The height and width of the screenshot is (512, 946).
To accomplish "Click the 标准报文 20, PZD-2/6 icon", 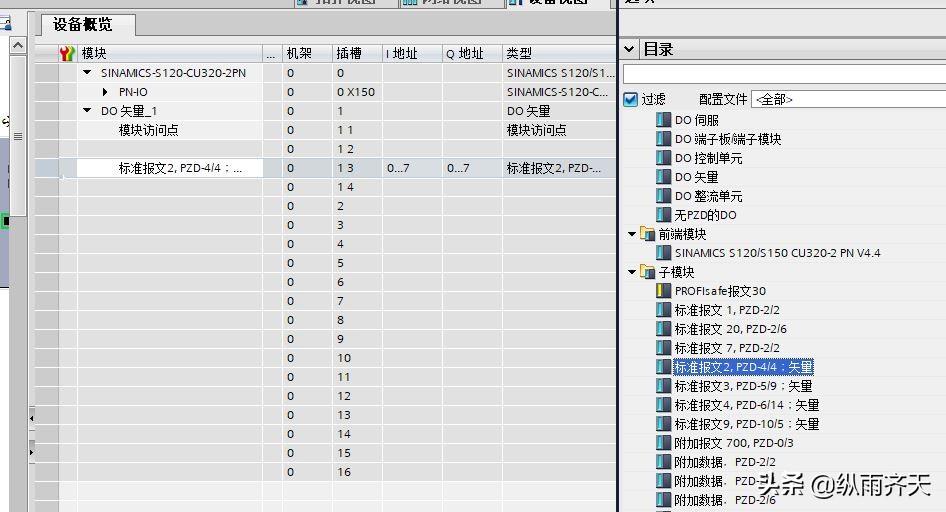I will 663,329.
